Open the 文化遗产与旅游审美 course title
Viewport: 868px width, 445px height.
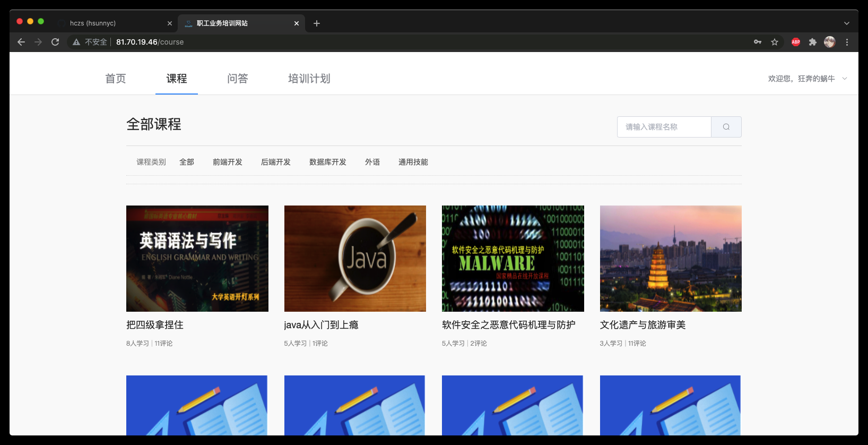pos(643,325)
